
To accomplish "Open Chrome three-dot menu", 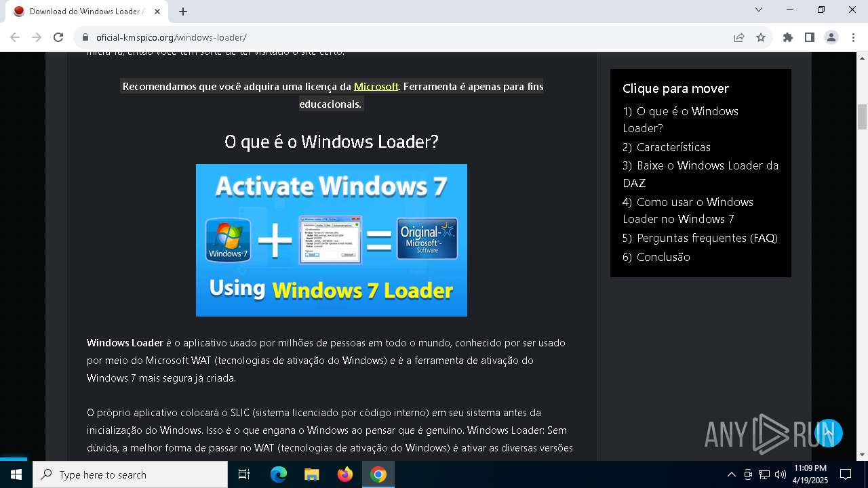I will click(x=853, y=38).
